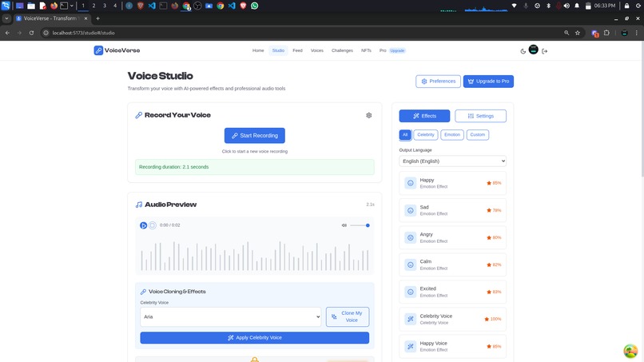
Task: Open Firefox from the taskbar
Action: [x=54, y=6]
